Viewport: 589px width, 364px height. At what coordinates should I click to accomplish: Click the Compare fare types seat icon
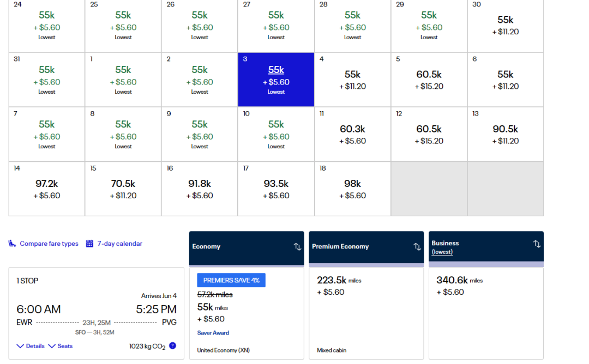(12, 244)
